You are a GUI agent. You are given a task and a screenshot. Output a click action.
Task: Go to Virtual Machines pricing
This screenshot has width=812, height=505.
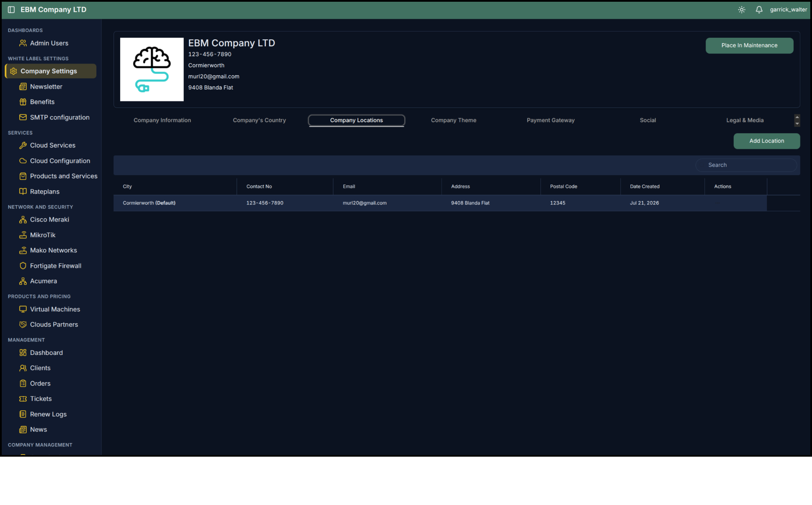(55, 310)
